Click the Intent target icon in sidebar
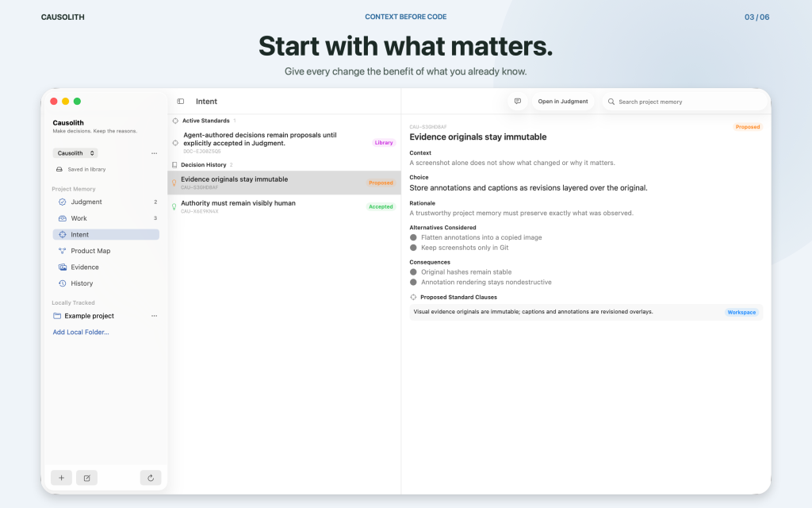 pyautogui.click(x=62, y=234)
